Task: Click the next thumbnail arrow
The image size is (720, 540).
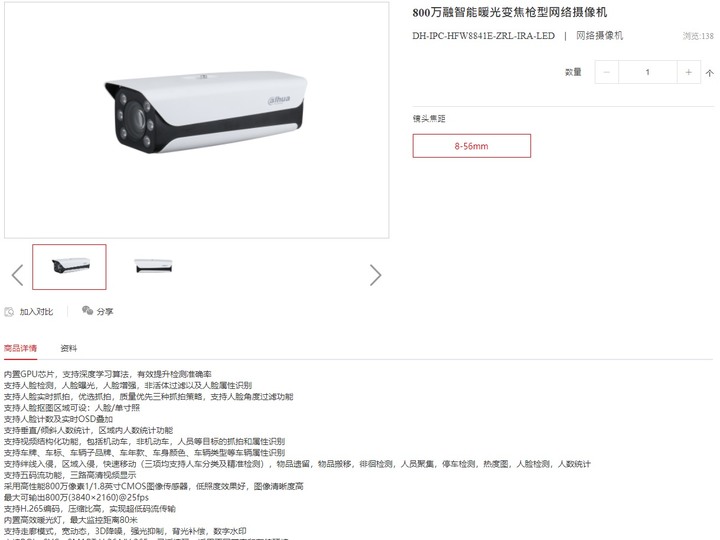Action: point(376,275)
